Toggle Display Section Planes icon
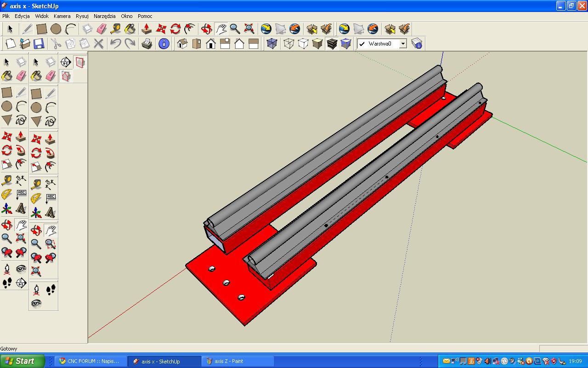The height and width of the screenshot is (368, 588). 80,62
